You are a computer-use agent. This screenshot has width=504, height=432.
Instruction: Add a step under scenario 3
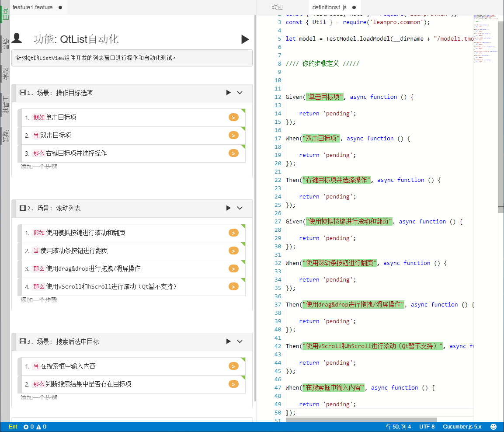click(39, 397)
